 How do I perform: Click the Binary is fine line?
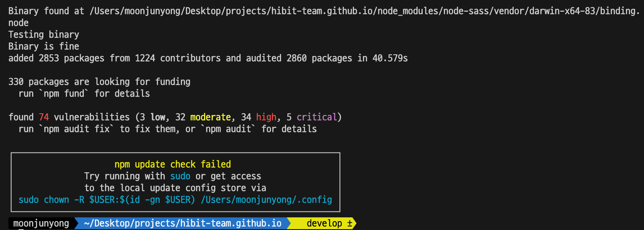[44, 46]
